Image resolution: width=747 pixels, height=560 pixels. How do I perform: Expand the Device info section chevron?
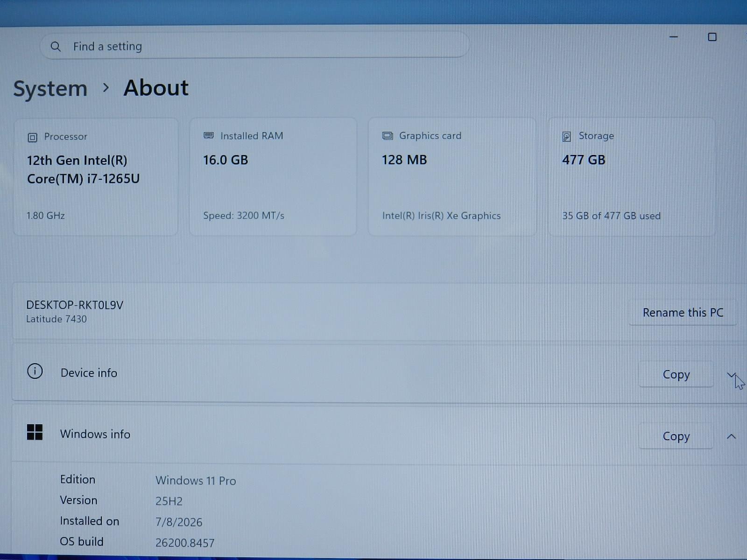731,375
